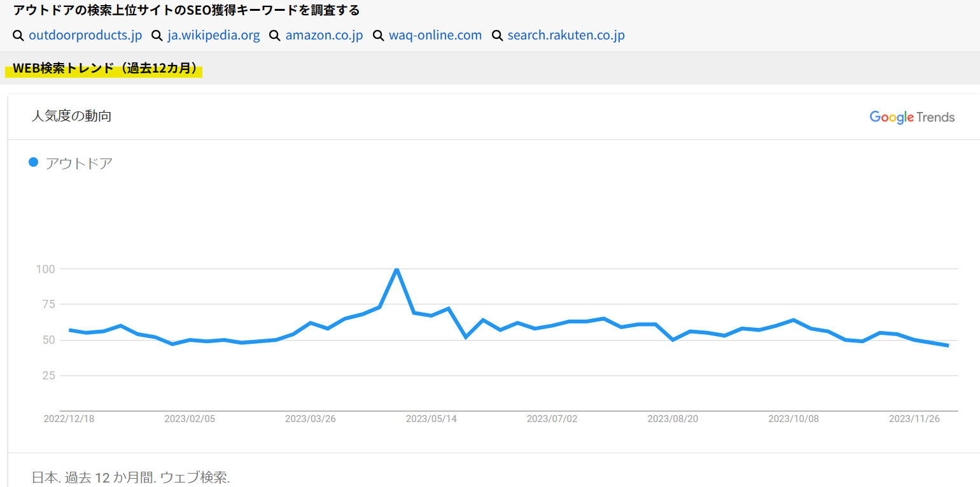This screenshot has height=487, width=980.
Task: Open the search.rakuten.co.jp link
Action: (566, 36)
